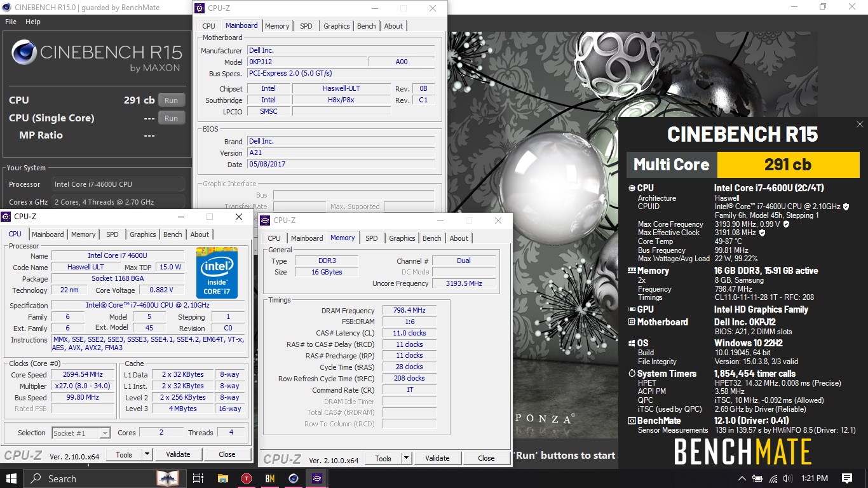
Task: Open the About tab in the Mainboard CPU-Z window
Action: (393, 26)
